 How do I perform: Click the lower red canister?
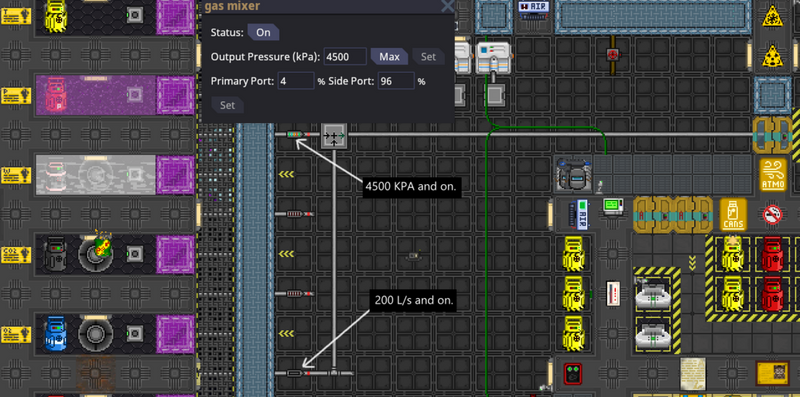[x=772, y=293]
